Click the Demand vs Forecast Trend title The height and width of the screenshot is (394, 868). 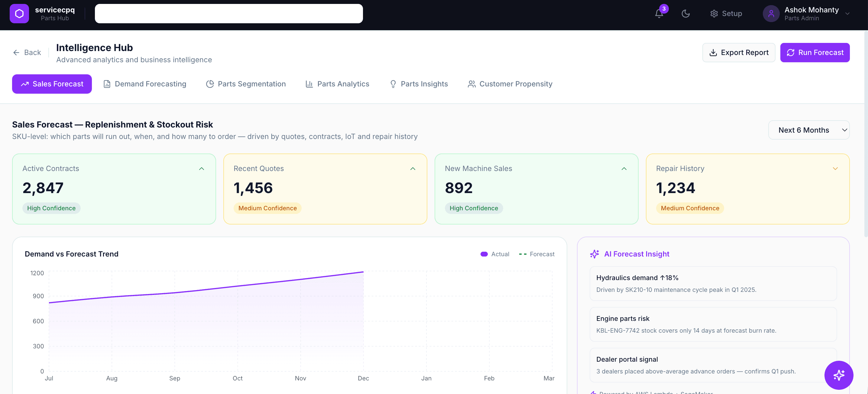point(71,254)
